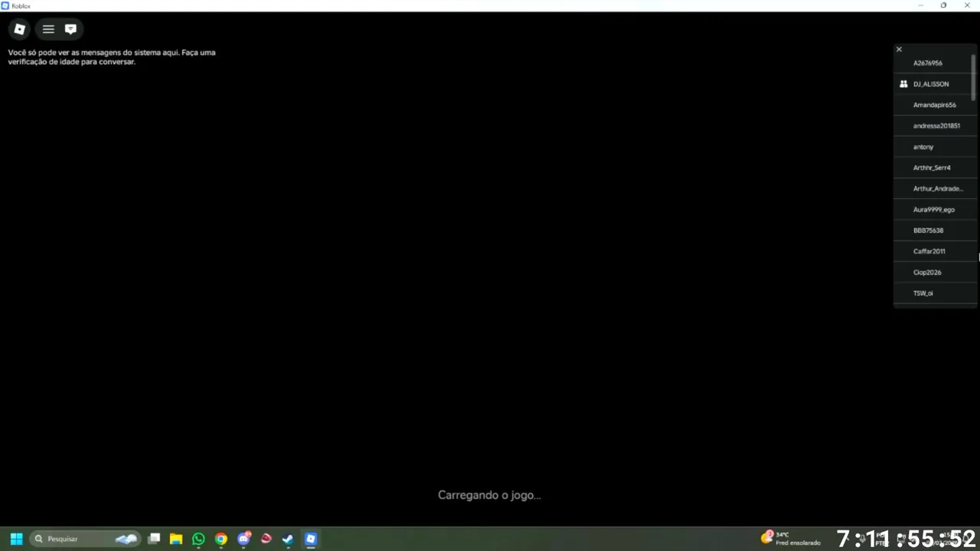The width and height of the screenshot is (980, 551).
Task: Select player TSW_oi in the list
Action: [x=935, y=293]
